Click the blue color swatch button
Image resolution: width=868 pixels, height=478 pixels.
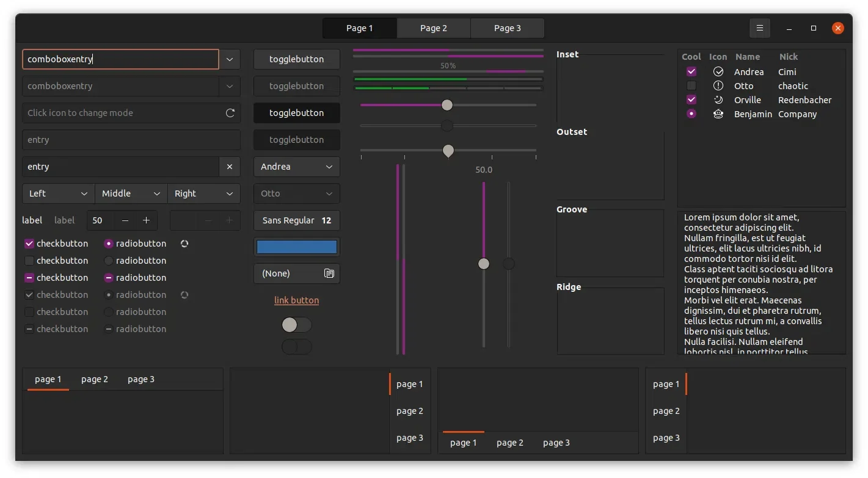pyautogui.click(x=296, y=247)
